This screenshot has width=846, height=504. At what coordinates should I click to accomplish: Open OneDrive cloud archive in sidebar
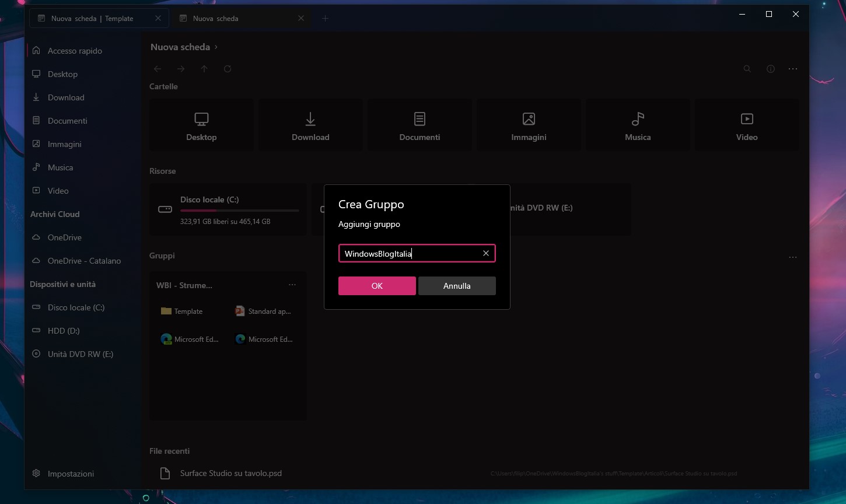82,237
